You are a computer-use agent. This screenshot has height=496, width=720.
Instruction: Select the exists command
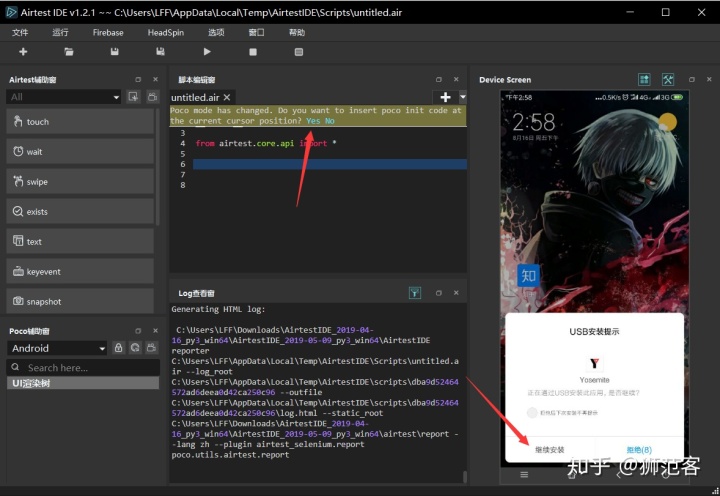(80, 211)
